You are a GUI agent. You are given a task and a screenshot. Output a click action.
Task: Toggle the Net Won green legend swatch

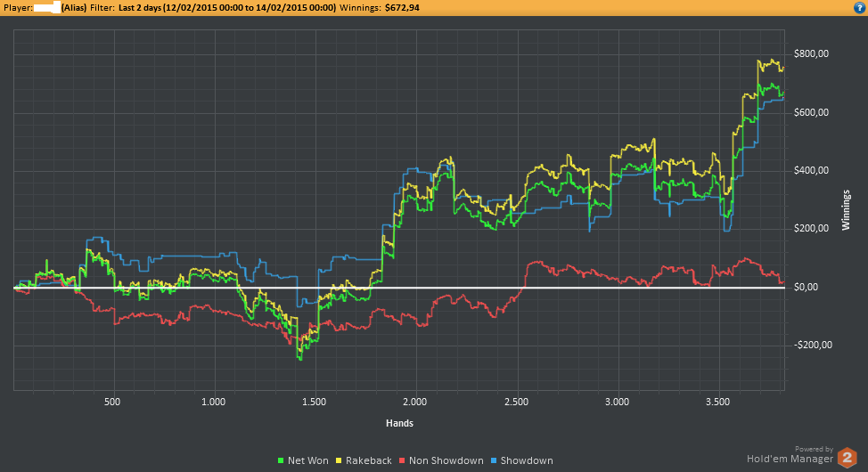281,460
